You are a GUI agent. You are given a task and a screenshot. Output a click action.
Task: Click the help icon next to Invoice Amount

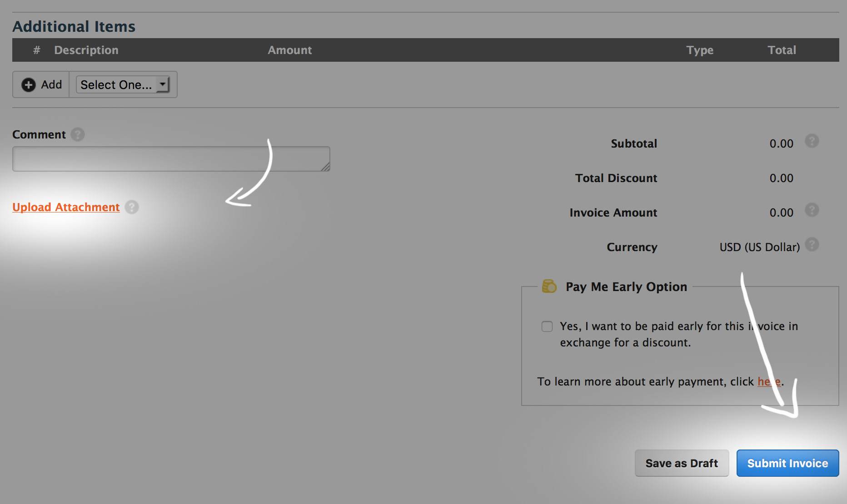[x=812, y=210]
